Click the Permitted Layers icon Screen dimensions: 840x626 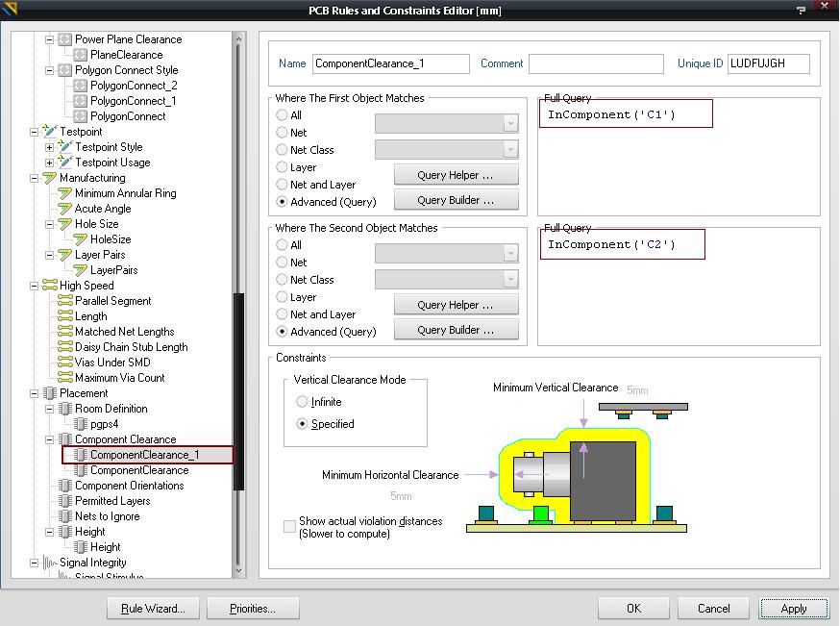[64, 502]
